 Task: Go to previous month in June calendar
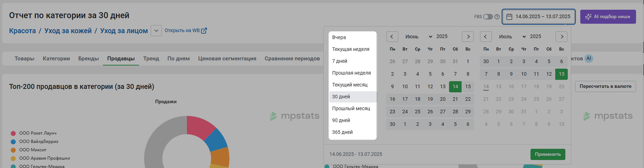coord(392,37)
